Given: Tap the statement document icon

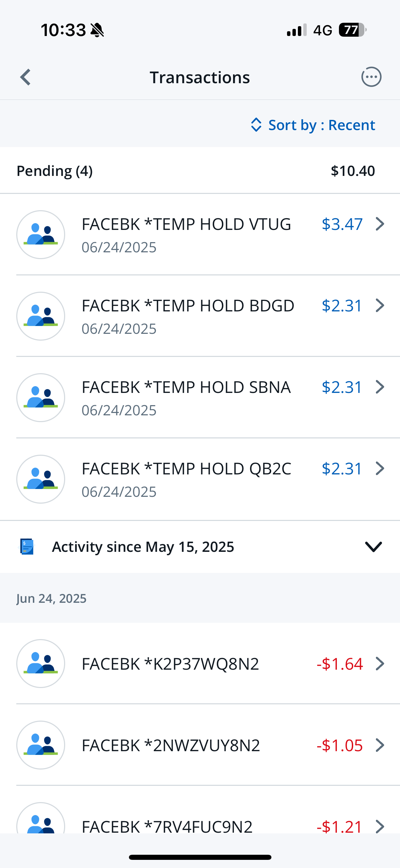Looking at the screenshot, I should click(x=27, y=547).
